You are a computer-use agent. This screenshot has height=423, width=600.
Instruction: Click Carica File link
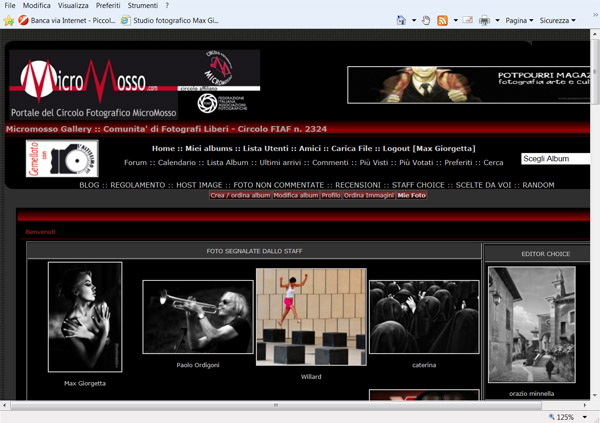pos(352,149)
